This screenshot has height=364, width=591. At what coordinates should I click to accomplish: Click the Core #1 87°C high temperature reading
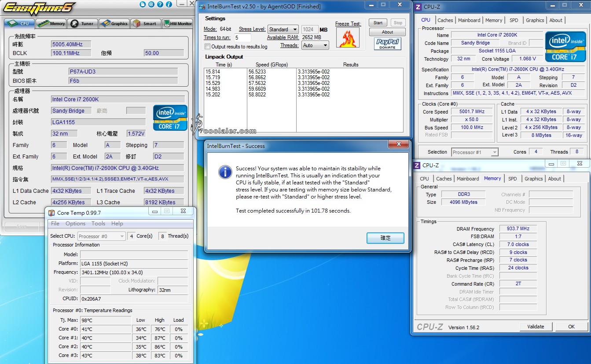tap(160, 338)
